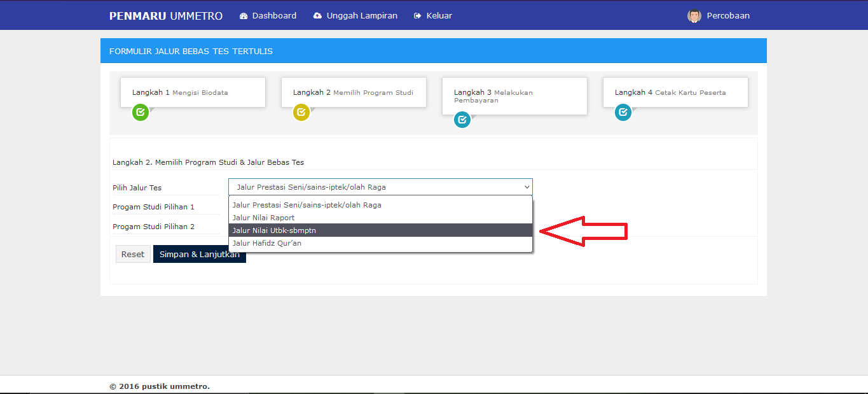Viewport: 868px width, 394px height.
Task: Click the blue Langkah 3 check icon
Action: point(462,119)
